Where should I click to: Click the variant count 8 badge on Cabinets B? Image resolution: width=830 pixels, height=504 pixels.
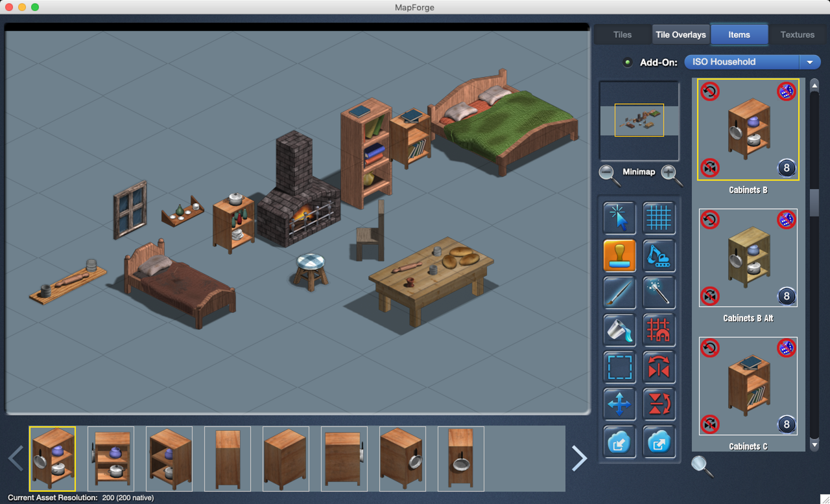(786, 168)
